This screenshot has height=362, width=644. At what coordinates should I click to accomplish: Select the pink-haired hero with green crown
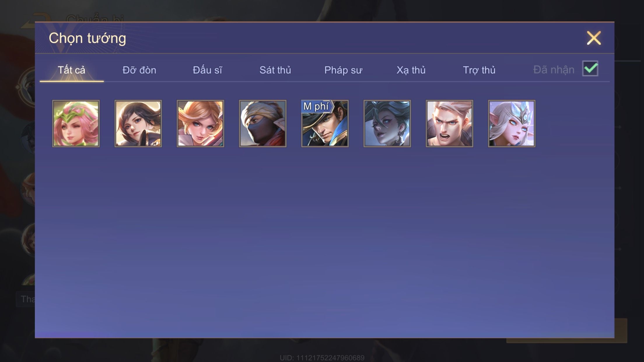coord(76,124)
